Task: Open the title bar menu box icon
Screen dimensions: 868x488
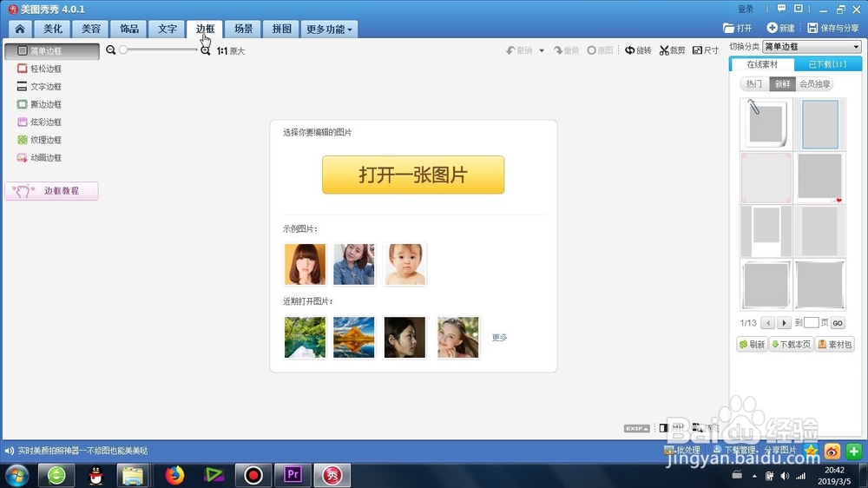Action: click(799, 9)
